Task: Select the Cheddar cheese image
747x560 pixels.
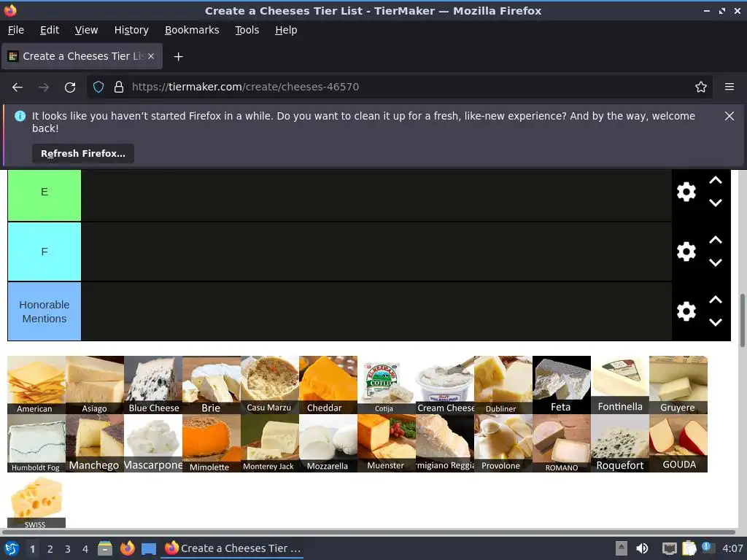Action: 328,385
